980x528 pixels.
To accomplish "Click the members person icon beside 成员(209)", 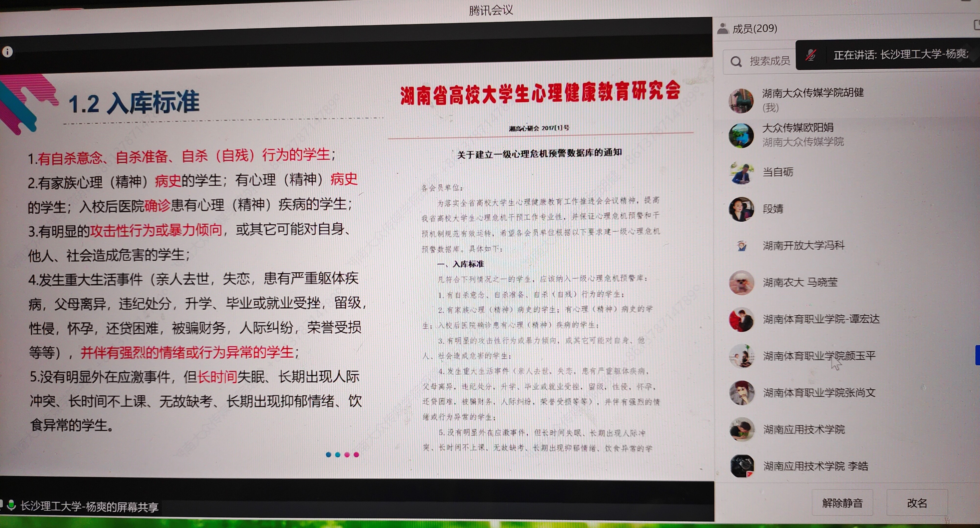I will click(x=723, y=28).
